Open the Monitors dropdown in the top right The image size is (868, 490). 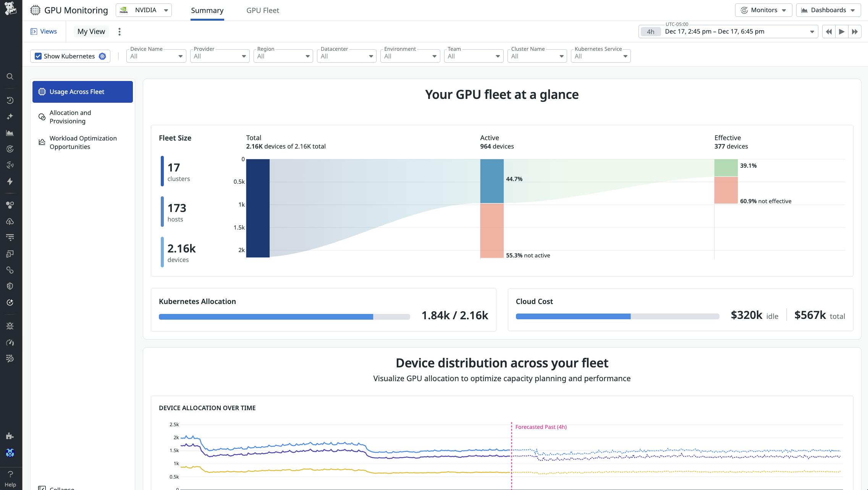pos(763,10)
